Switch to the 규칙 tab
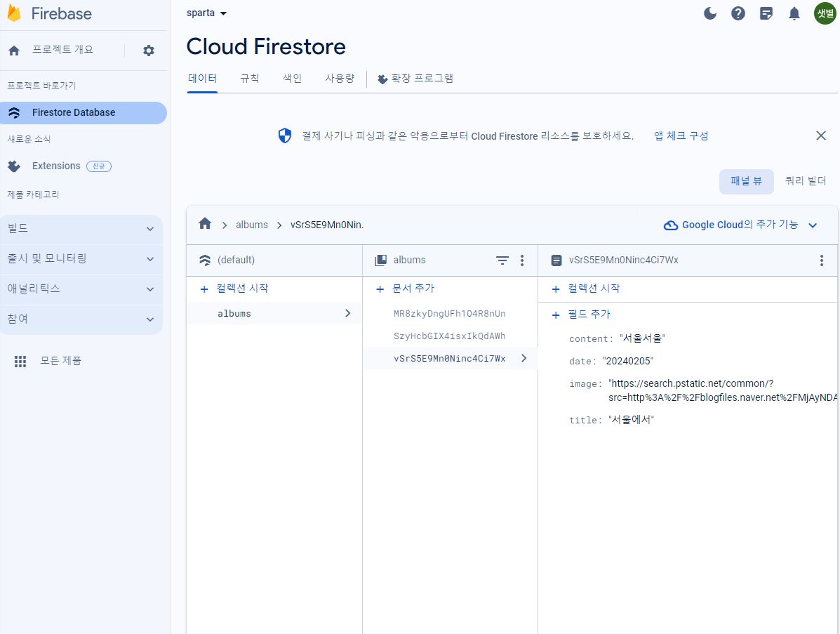Viewport: 840px width, 634px height. tap(249, 78)
